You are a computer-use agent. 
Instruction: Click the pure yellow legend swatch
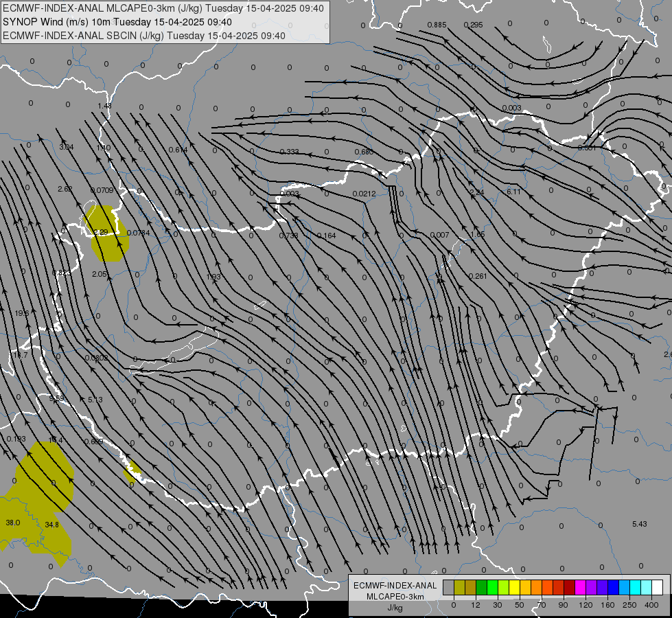pos(514,588)
